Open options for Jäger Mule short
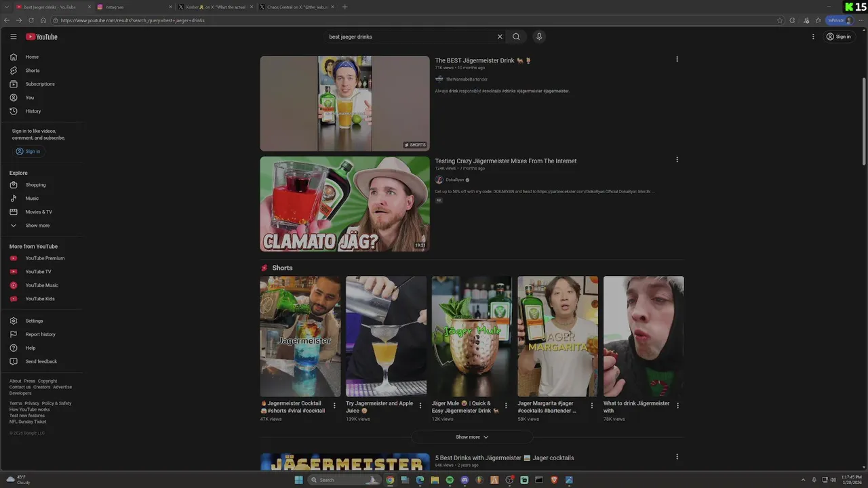The image size is (868, 488). point(506,405)
